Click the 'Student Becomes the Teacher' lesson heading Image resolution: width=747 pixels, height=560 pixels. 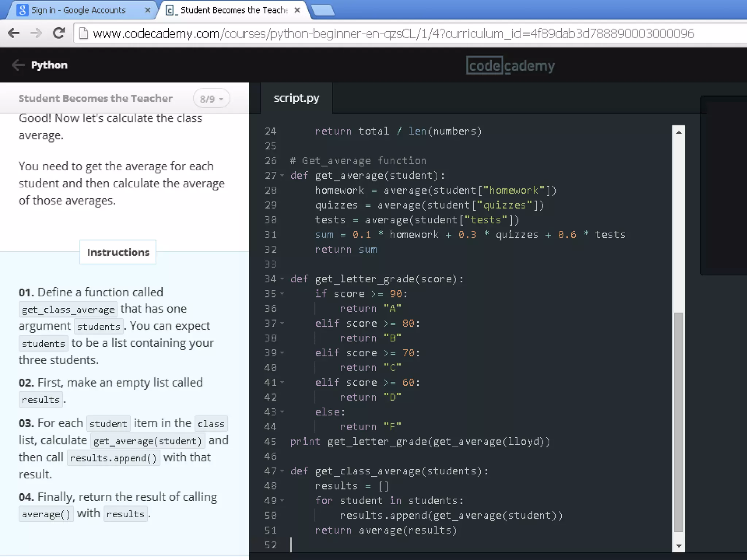pyautogui.click(x=96, y=98)
